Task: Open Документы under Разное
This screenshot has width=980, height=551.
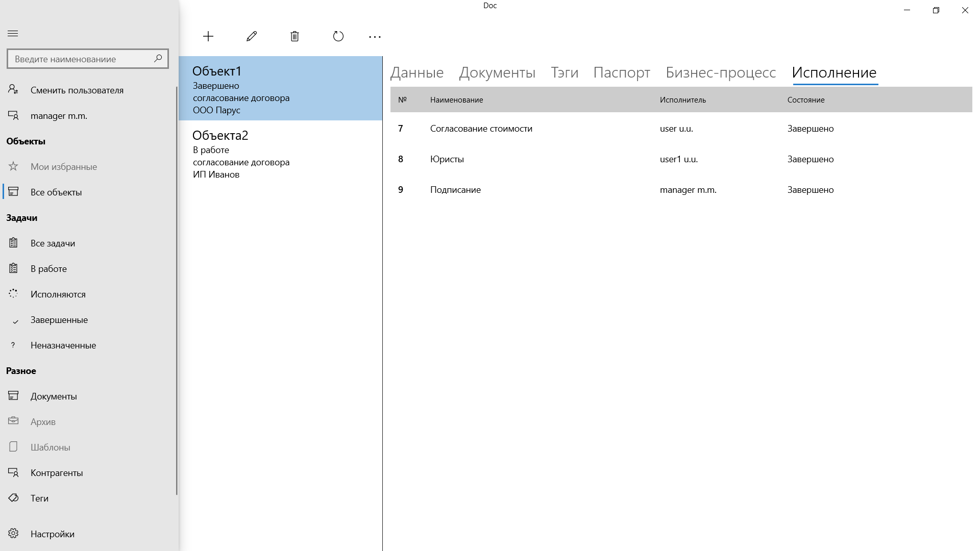Action: tap(54, 396)
